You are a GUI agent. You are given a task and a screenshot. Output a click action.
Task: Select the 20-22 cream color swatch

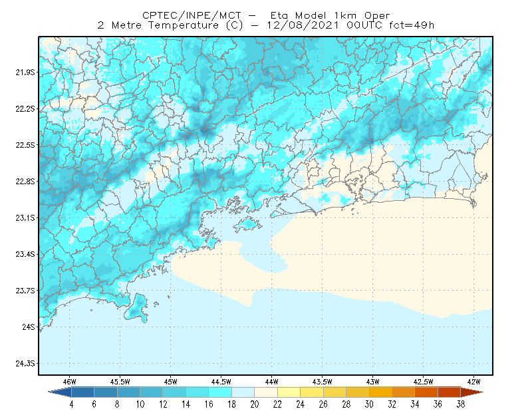click(266, 392)
